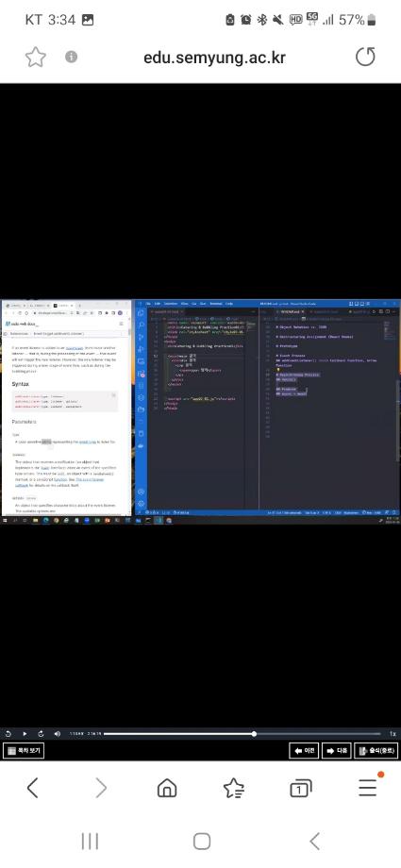401x868 pixels.
Task: Click the video progress bar handle
Action: [x=254, y=733]
